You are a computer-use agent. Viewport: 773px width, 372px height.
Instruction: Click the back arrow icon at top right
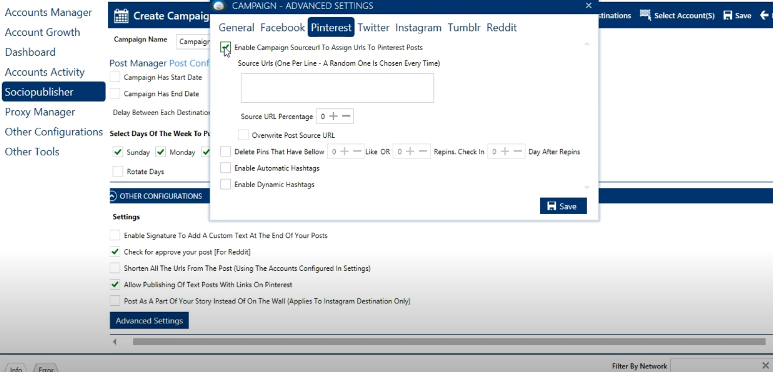pyautogui.click(x=765, y=15)
